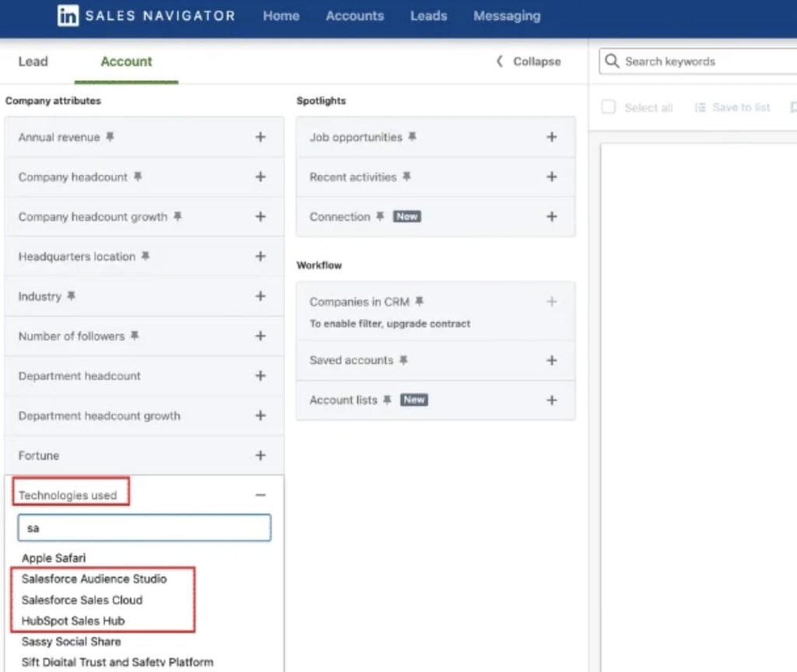Image resolution: width=797 pixels, height=672 pixels.
Task: Select Sassy Social Share suggestion
Action: [71, 642]
